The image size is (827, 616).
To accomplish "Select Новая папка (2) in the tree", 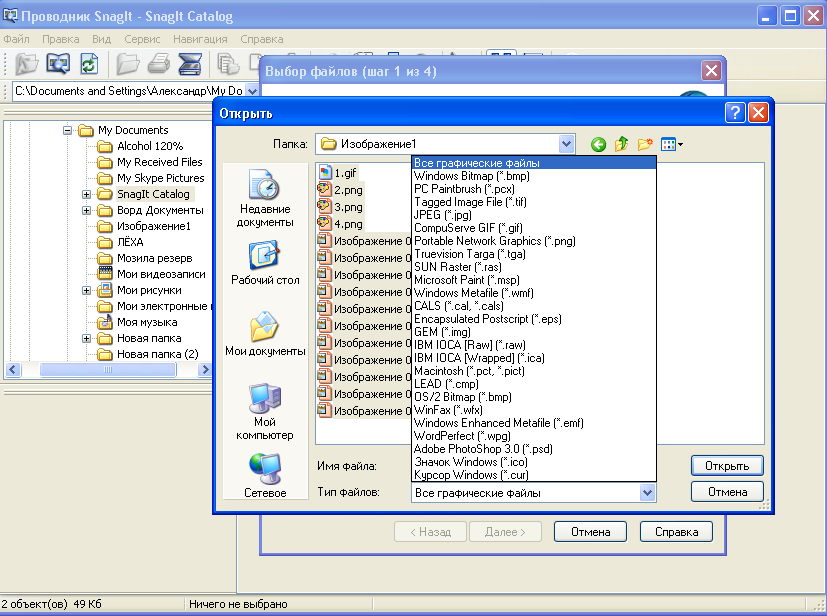I will [158, 354].
